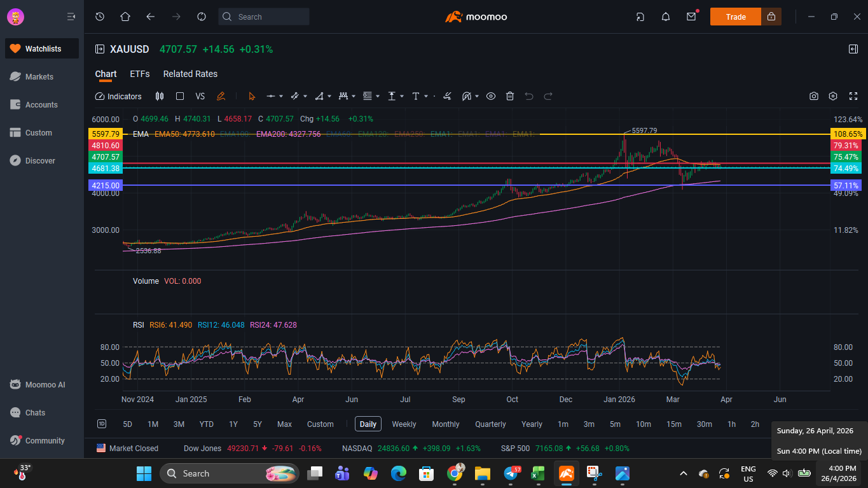
Task: Select the Weekly timeframe
Action: click(404, 424)
